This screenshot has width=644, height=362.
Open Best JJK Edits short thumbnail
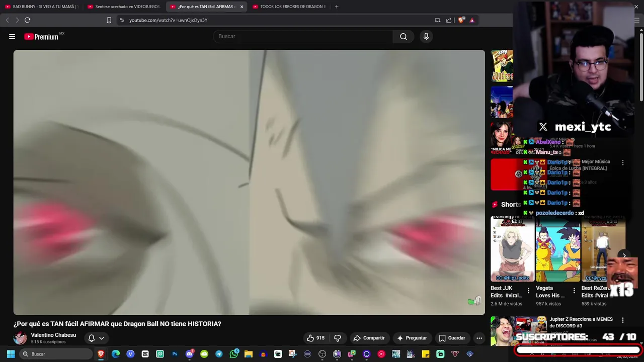point(512,249)
